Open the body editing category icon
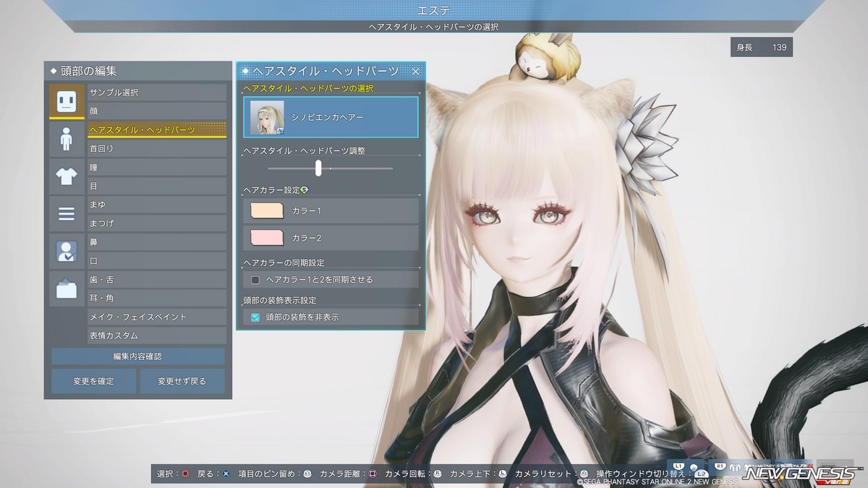Screen dimensions: 868x488 [x=67, y=139]
